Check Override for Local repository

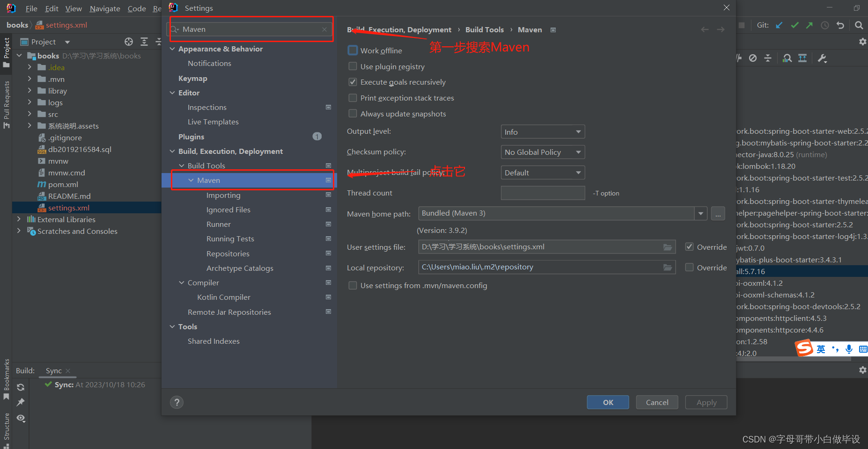(x=689, y=267)
